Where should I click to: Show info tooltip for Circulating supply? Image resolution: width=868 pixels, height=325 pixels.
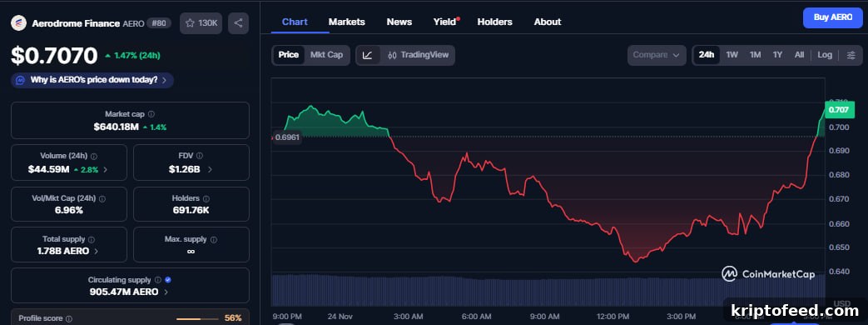158,281
